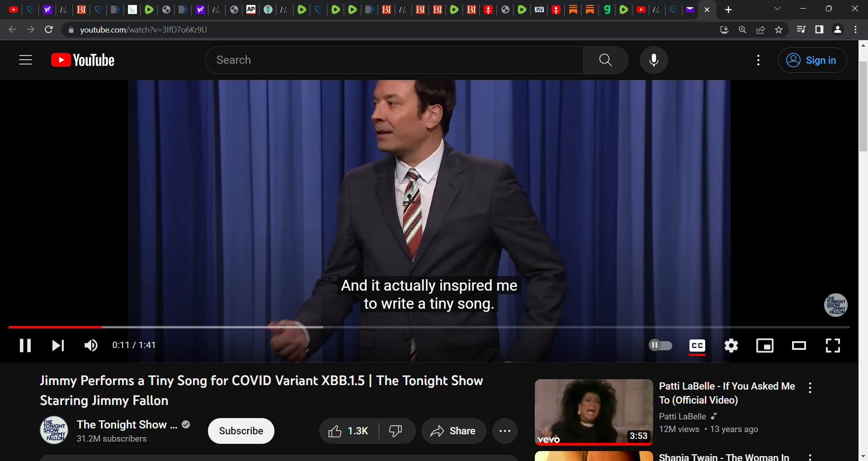Subscribe to The Tonight Show channel
The height and width of the screenshot is (461, 868).
pos(241,431)
